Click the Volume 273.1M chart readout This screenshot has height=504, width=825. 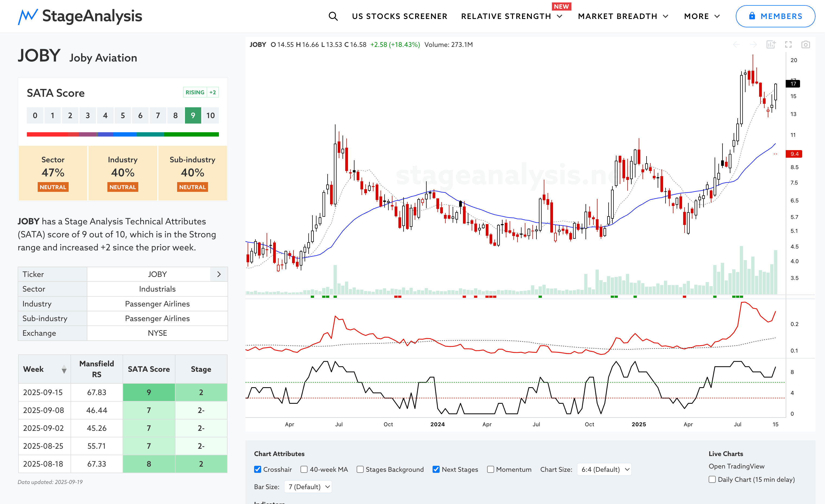tap(448, 44)
